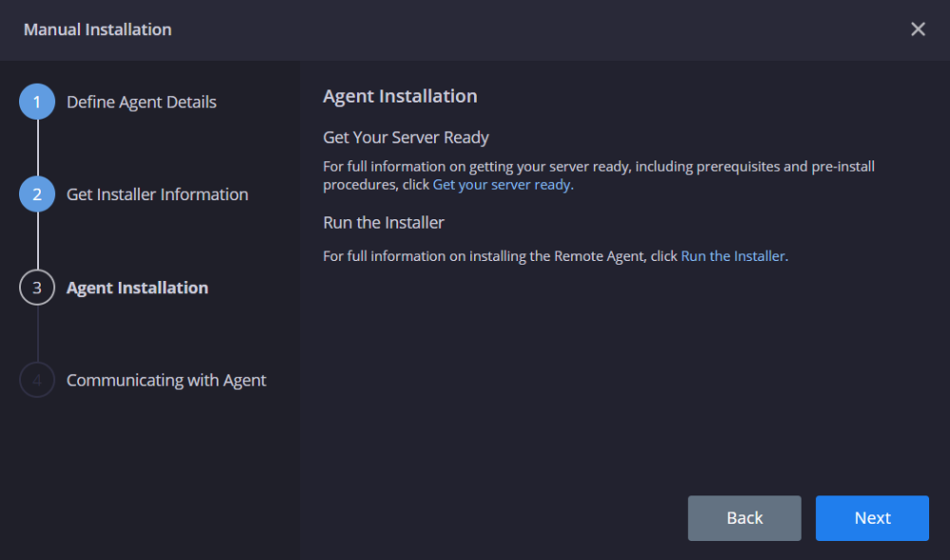Screen dimensions: 950x560
Task: Click the step 3 circle icon
Action: click(36, 287)
